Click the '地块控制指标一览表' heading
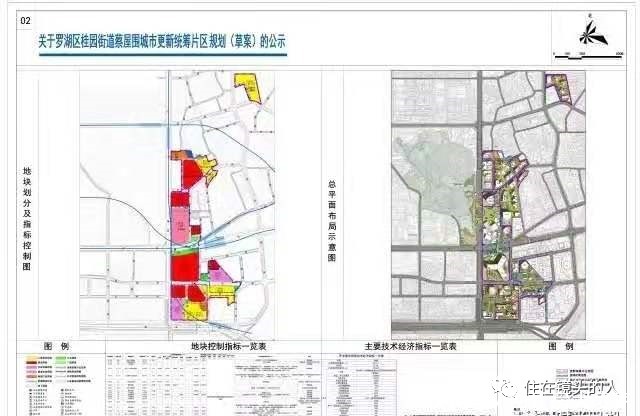Screen dimensions: 640x416 point(229,347)
